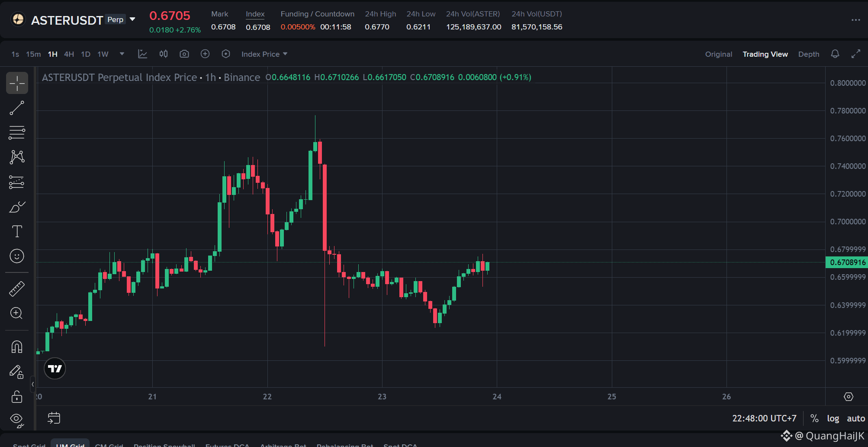Click the 24h High value 0.6770
Screen dimensions: 868x447
coord(377,27)
